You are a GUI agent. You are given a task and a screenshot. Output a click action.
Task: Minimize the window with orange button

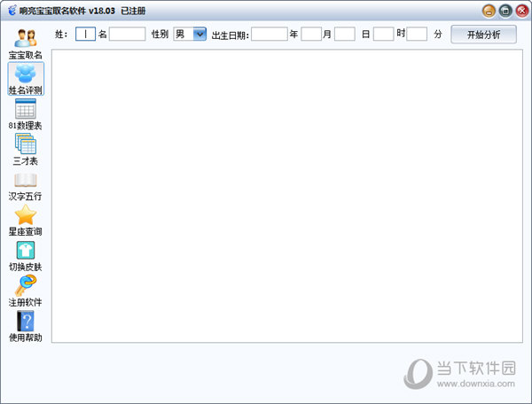tap(489, 11)
